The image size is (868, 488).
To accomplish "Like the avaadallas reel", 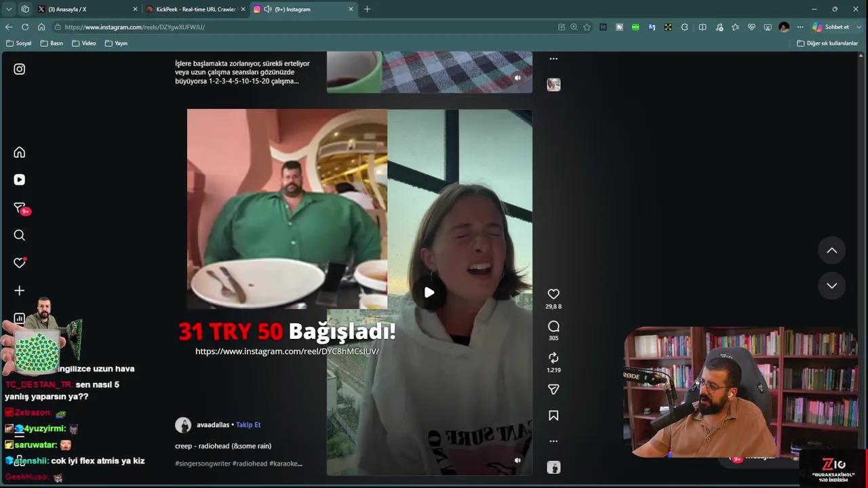I will coord(553,294).
